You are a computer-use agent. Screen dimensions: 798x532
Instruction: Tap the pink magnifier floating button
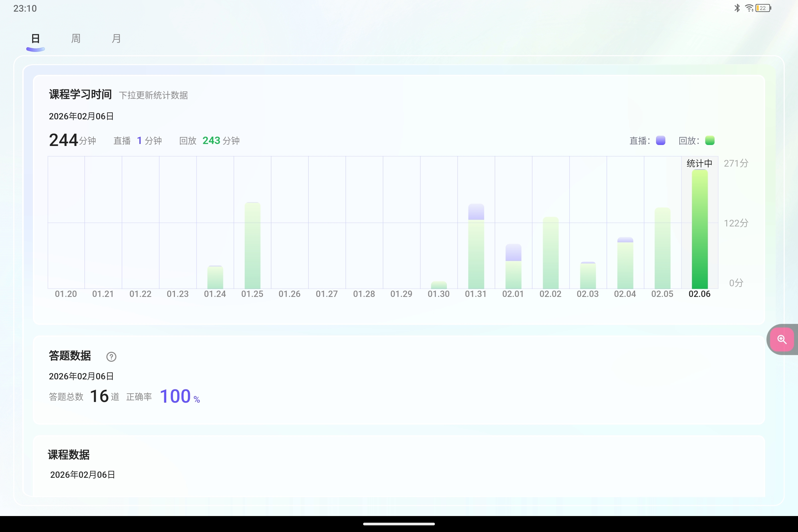point(782,339)
